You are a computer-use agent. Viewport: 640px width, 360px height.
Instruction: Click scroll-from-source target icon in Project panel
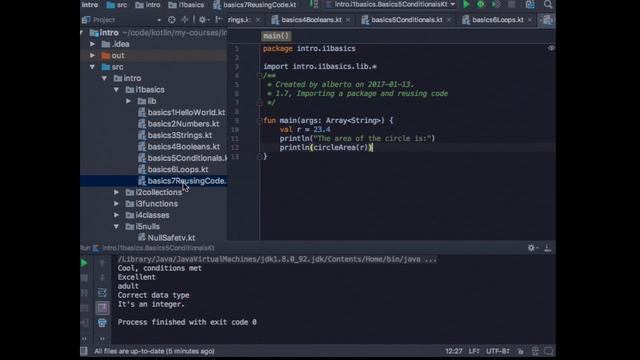(x=172, y=20)
